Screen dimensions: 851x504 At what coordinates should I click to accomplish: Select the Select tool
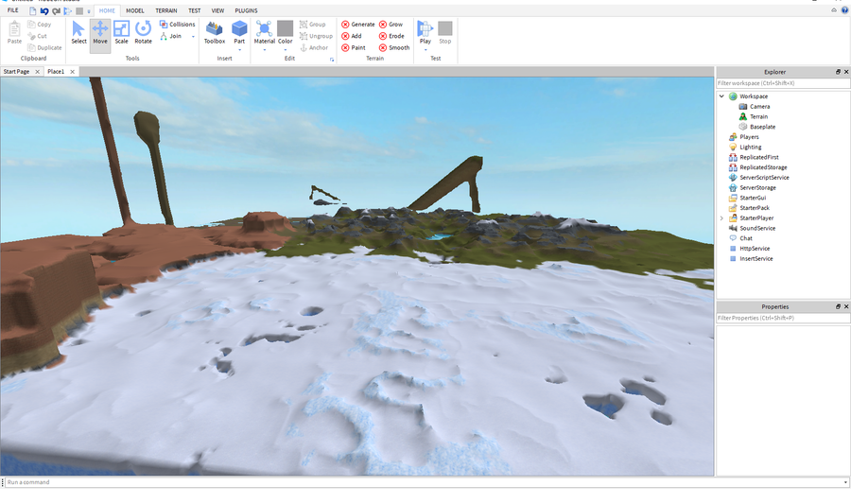click(x=78, y=33)
